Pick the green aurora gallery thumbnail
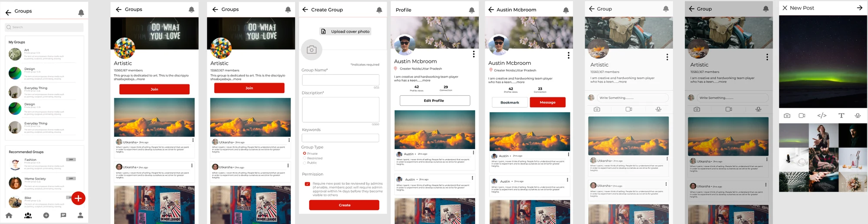 [x=794, y=136]
